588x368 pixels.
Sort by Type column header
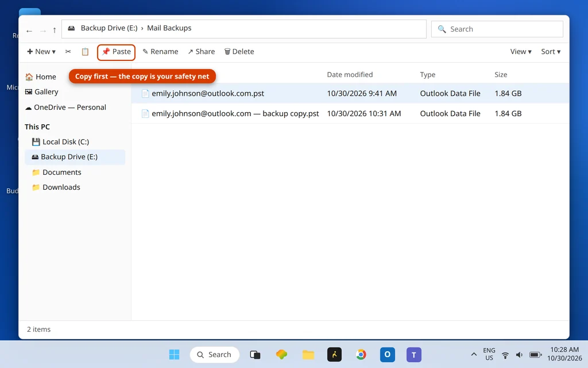pyautogui.click(x=427, y=74)
